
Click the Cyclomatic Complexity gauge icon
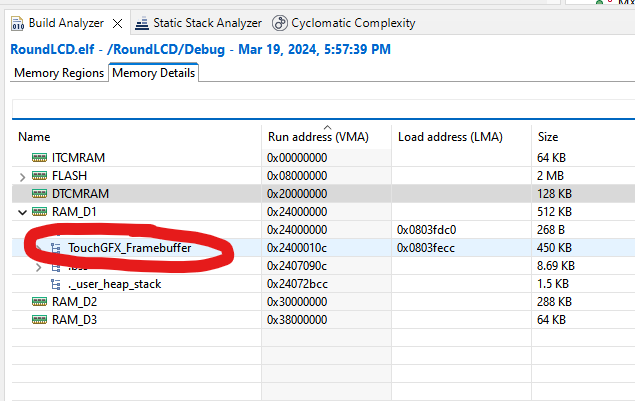[x=279, y=22]
